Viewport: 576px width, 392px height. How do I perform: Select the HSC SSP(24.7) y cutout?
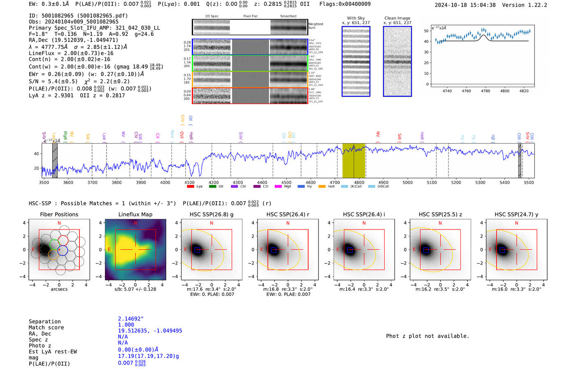(516, 250)
